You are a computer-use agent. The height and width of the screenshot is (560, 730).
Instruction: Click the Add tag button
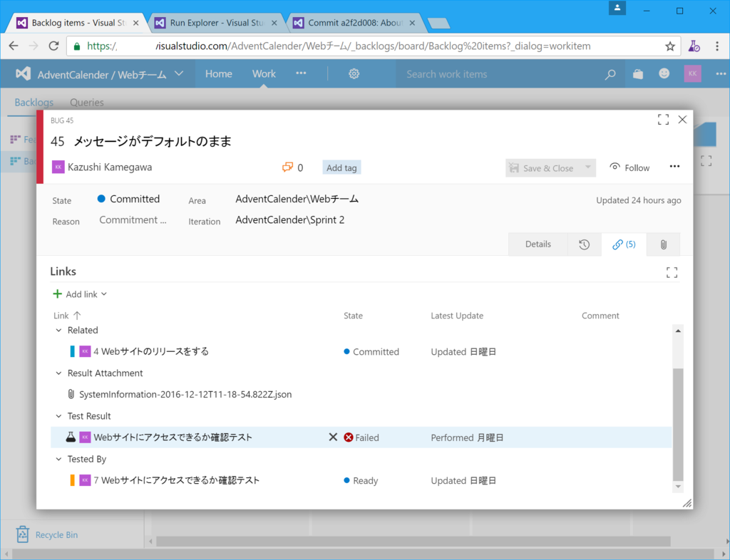pyautogui.click(x=341, y=167)
